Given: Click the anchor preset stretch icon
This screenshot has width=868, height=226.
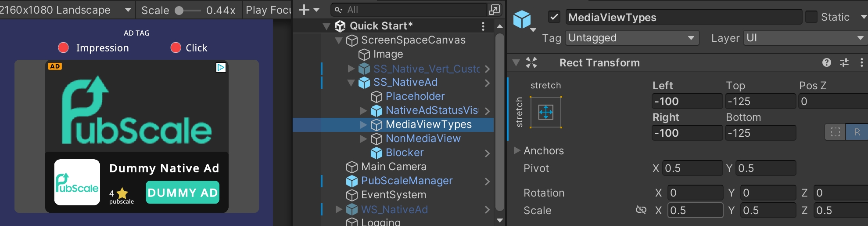Looking at the screenshot, I should point(545,112).
